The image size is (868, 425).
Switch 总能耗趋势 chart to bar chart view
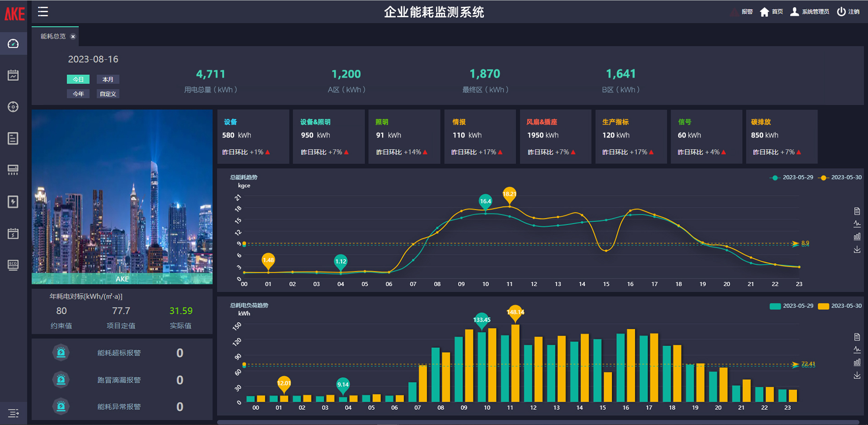click(x=857, y=237)
